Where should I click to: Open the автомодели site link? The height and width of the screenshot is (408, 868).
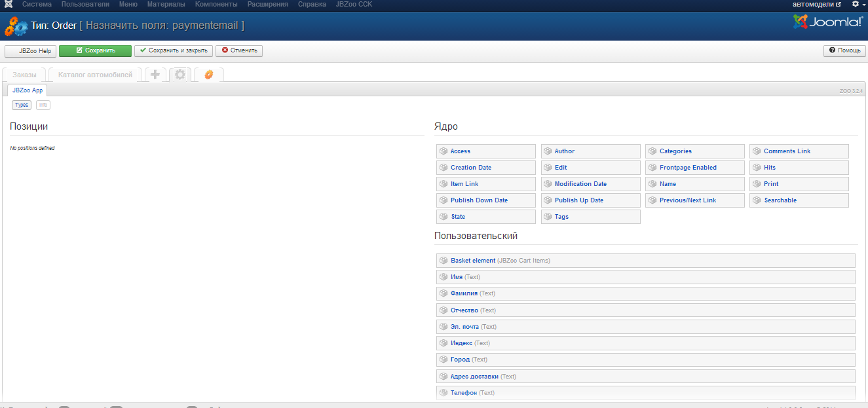click(816, 4)
